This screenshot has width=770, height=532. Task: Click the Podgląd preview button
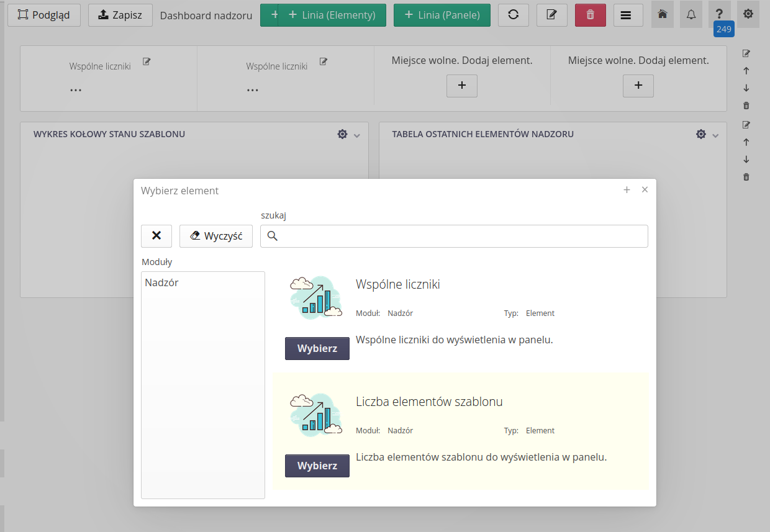[44, 15]
